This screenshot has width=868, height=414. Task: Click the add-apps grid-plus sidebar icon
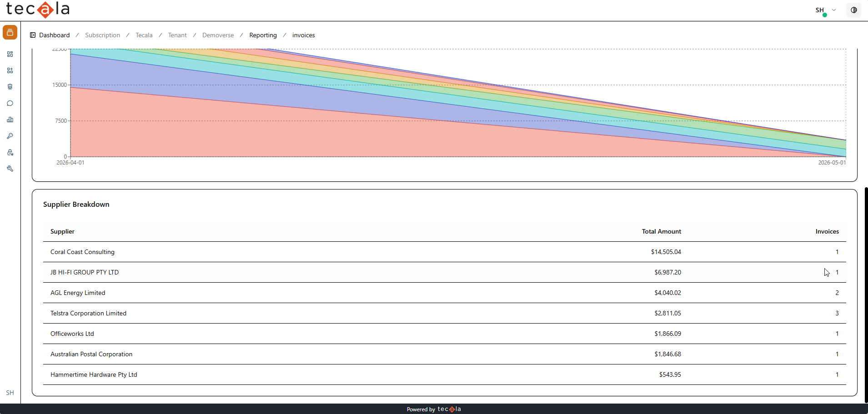[x=10, y=70]
